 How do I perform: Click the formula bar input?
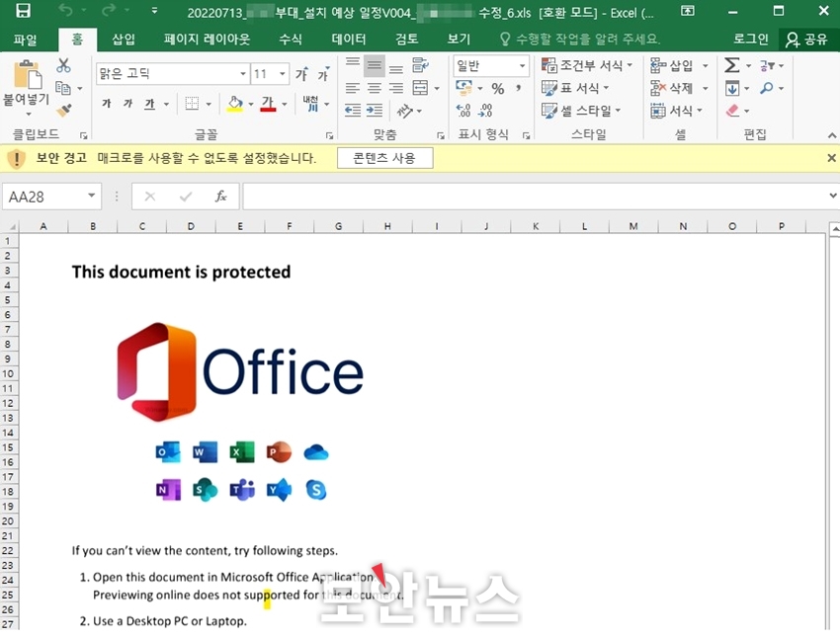click(x=536, y=197)
